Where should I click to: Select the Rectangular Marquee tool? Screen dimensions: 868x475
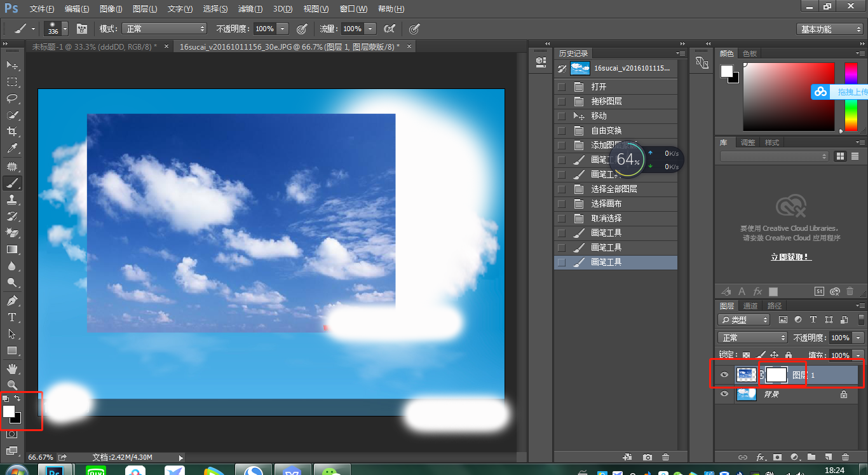pyautogui.click(x=12, y=82)
